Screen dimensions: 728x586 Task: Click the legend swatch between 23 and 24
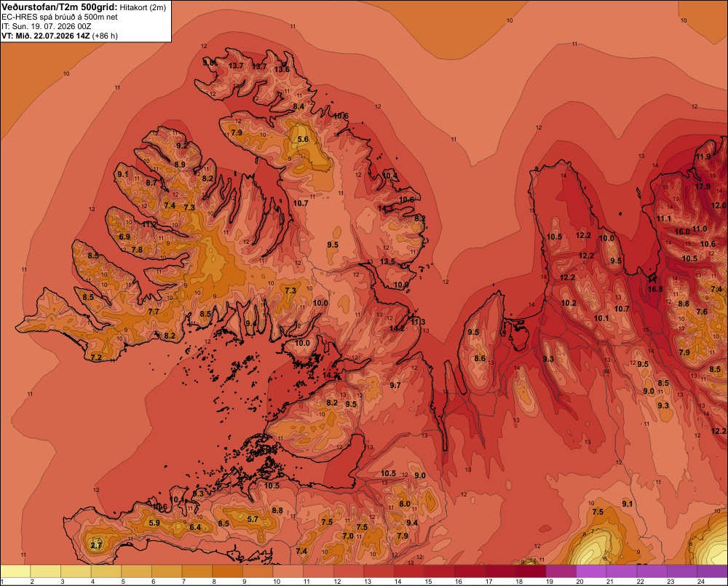[683, 571]
